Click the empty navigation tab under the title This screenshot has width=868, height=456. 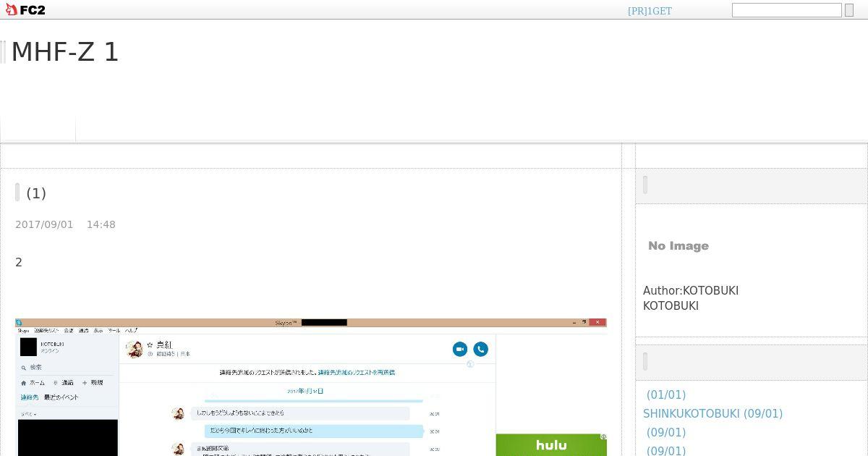pos(38,127)
